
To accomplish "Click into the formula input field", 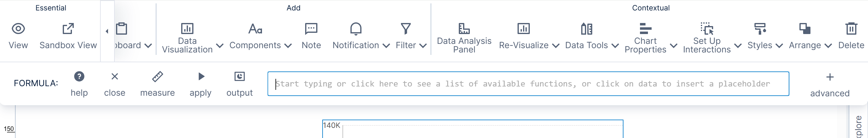I will point(528,84).
